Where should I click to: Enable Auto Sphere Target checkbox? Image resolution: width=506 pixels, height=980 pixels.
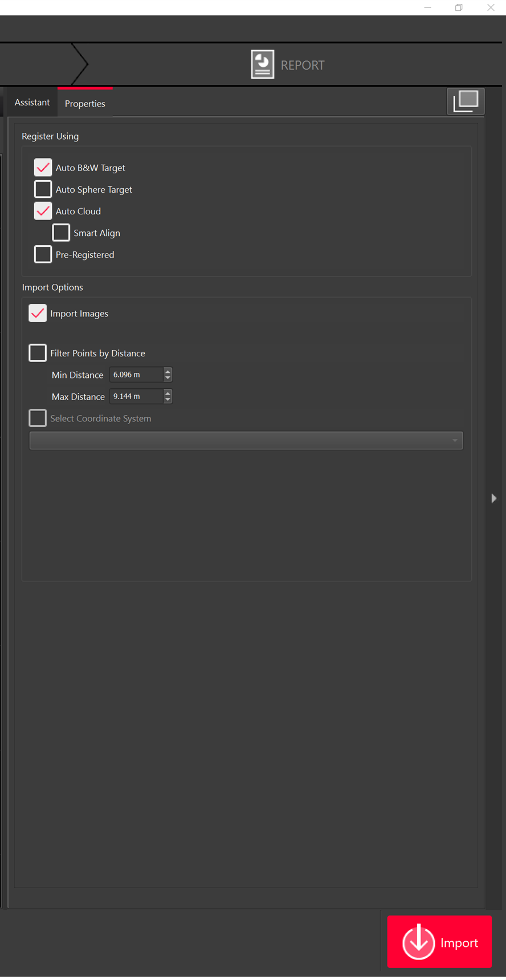click(x=43, y=189)
